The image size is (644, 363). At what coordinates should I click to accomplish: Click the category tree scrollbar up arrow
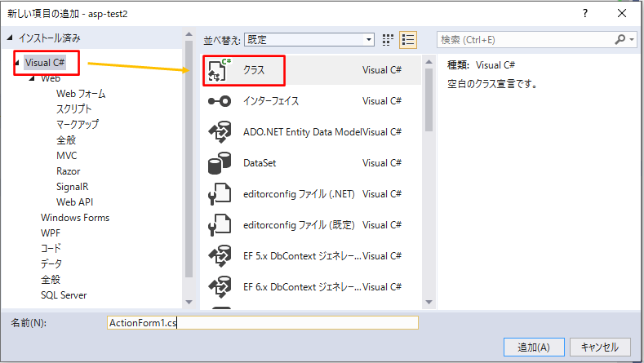pos(189,34)
